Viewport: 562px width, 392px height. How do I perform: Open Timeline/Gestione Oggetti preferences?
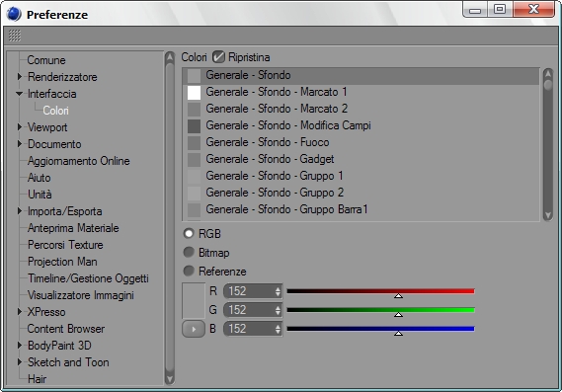[x=88, y=278]
